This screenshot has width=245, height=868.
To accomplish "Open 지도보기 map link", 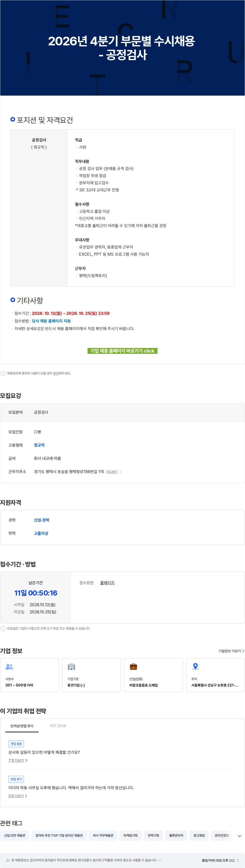I will 112,472.
